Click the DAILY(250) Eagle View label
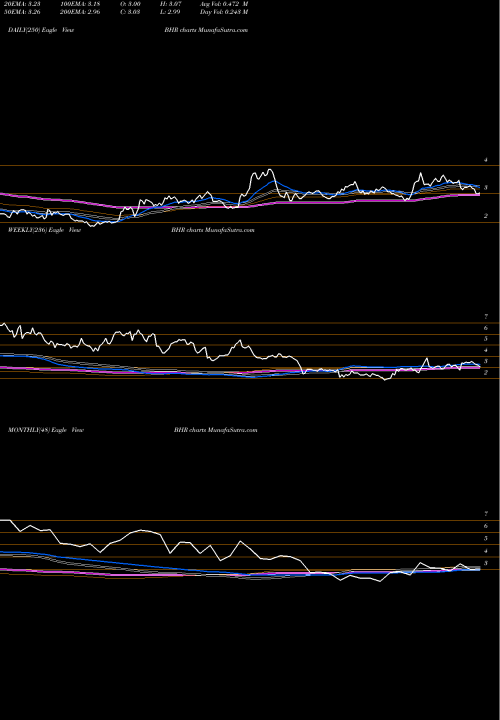Viewport: 500px width, 720px height. tap(41, 30)
